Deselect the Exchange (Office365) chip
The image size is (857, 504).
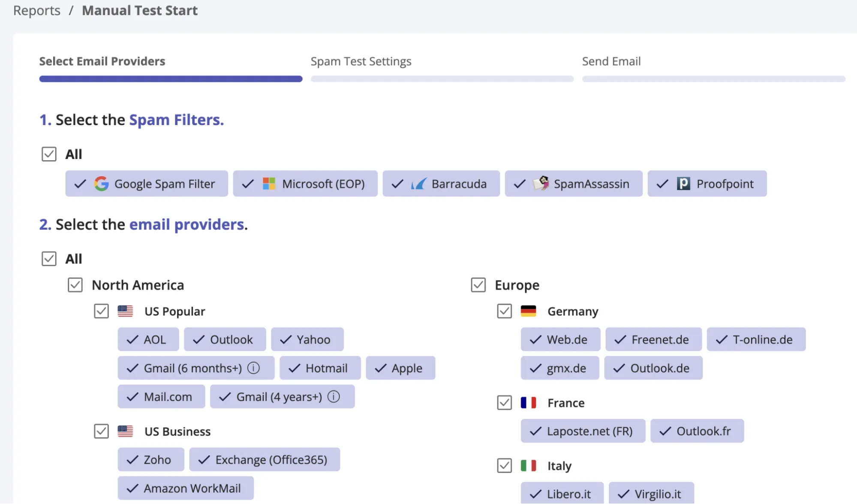click(265, 460)
